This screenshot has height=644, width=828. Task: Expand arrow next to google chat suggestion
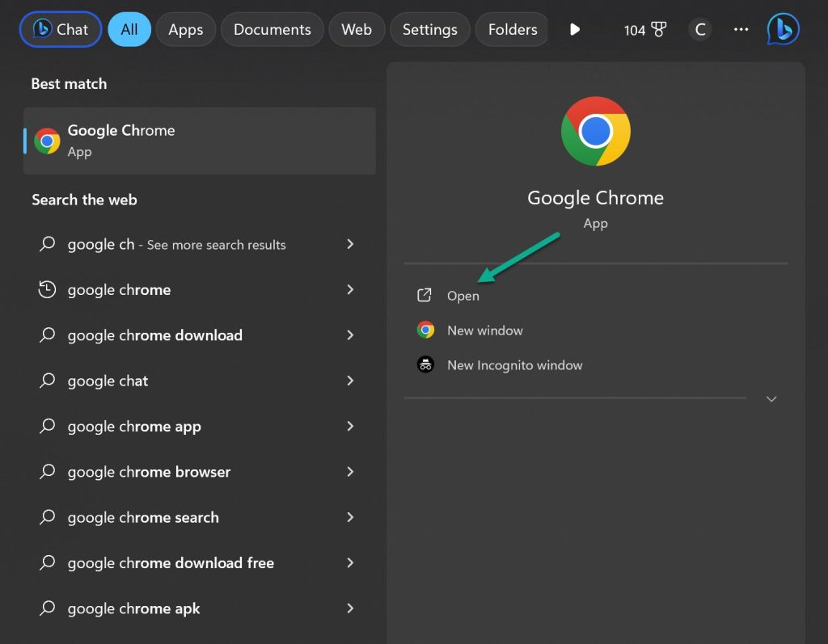click(350, 381)
